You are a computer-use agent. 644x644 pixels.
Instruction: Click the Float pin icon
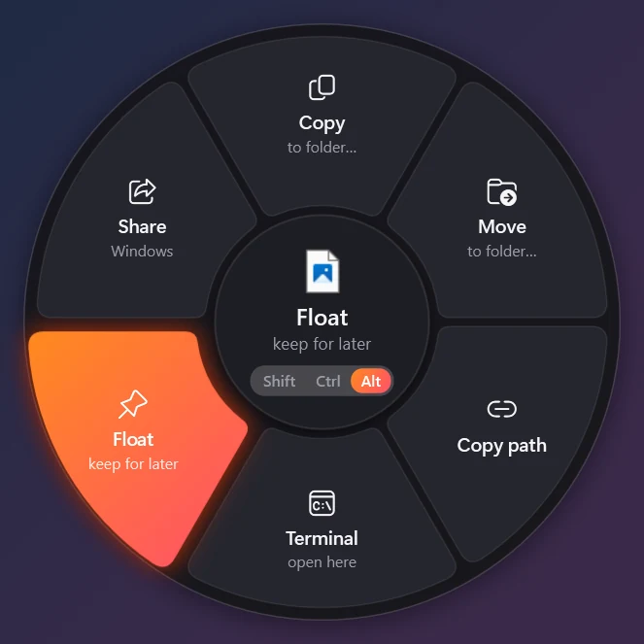point(133,404)
